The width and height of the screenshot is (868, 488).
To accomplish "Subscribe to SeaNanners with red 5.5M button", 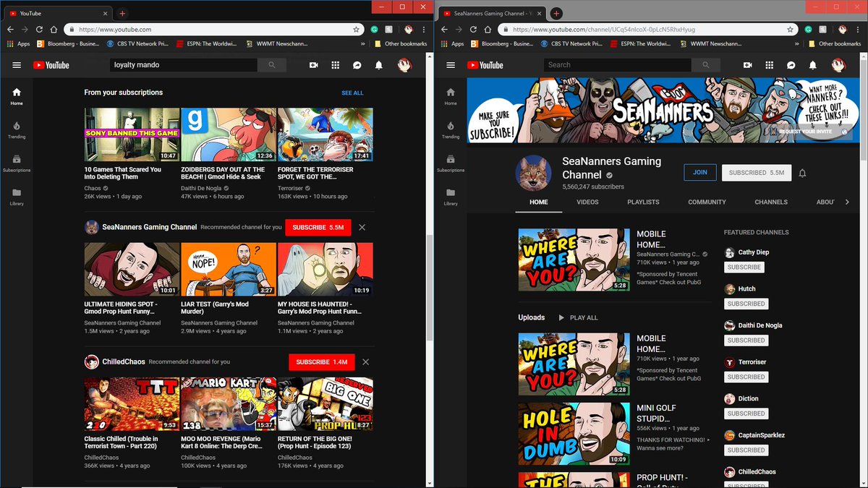I will pyautogui.click(x=318, y=227).
